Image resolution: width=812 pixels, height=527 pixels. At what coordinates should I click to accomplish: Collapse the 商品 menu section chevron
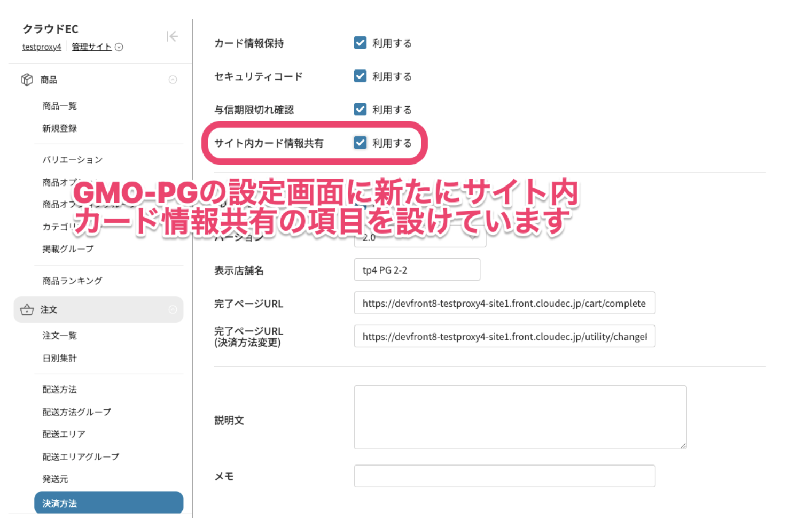pos(173,80)
